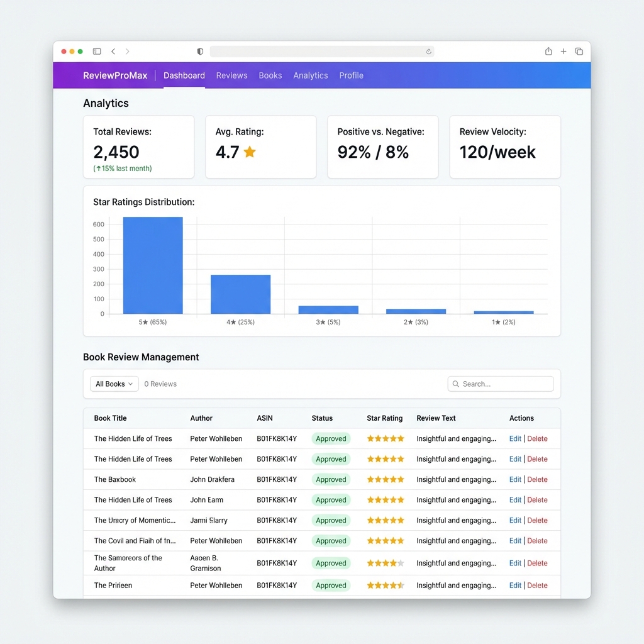644x644 pixels.
Task: Click the ReviewProMax logo
Action: pos(115,75)
